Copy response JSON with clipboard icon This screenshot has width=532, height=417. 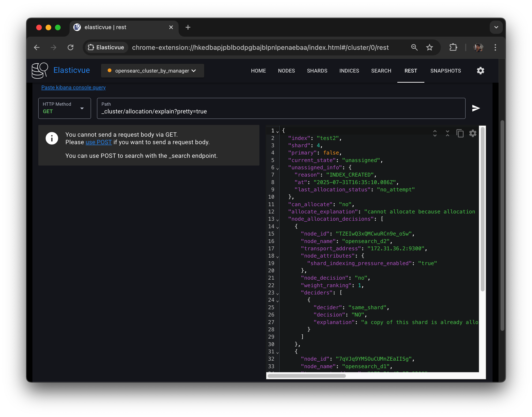(460, 133)
